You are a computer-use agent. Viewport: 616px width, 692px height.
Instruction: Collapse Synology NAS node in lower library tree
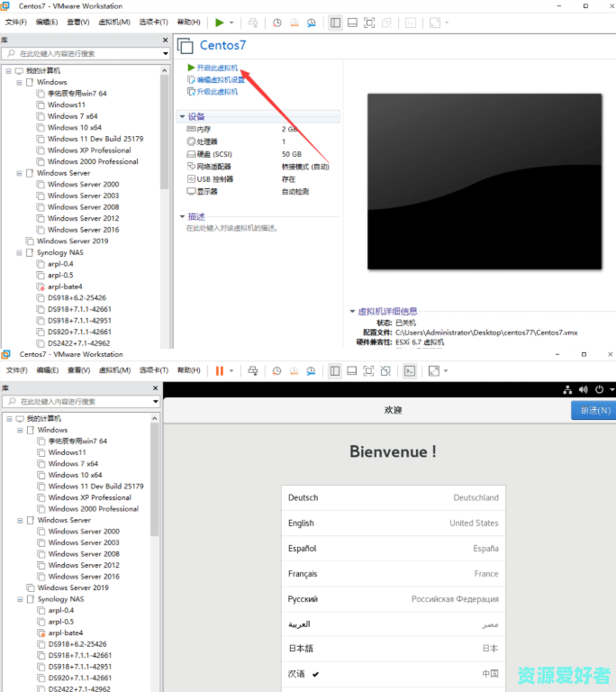point(20,599)
